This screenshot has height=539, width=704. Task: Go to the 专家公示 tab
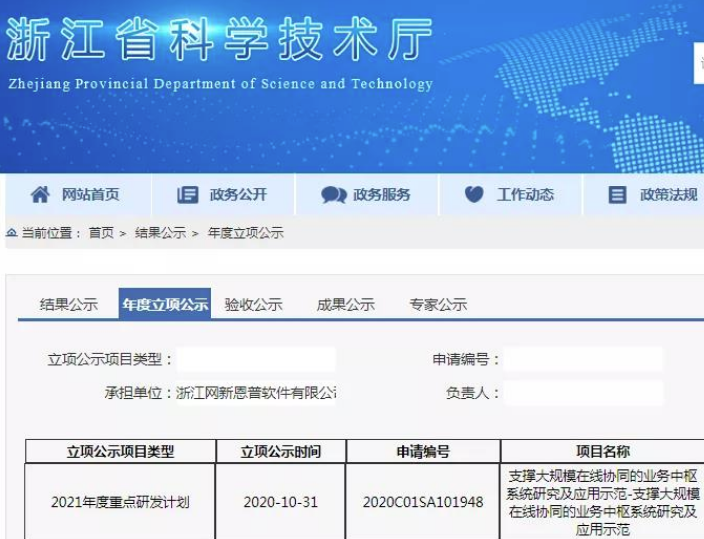(437, 305)
